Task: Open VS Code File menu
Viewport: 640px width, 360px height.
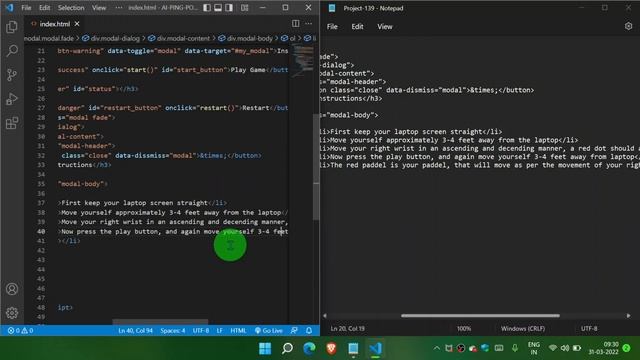Action: (x=26, y=8)
